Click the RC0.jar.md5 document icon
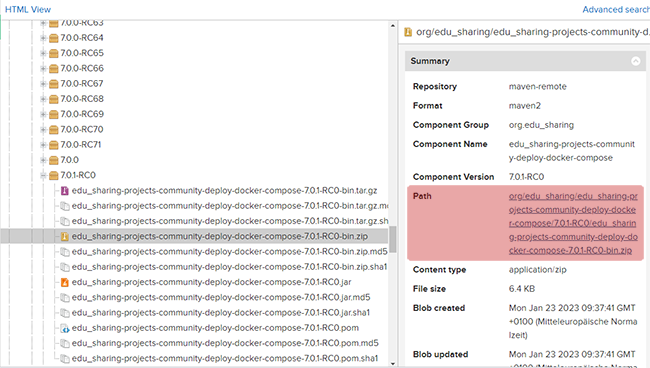650x368 pixels. click(x=64, y=298)
